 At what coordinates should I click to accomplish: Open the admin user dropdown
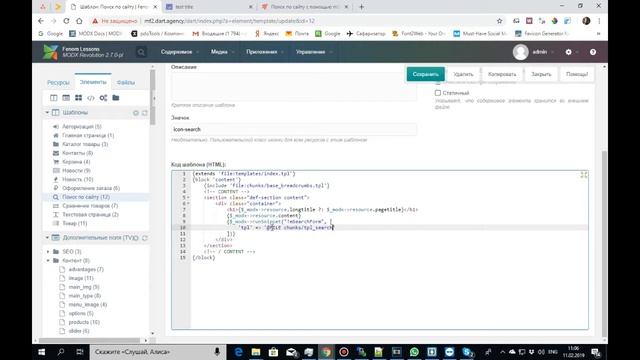pos(543,52)
